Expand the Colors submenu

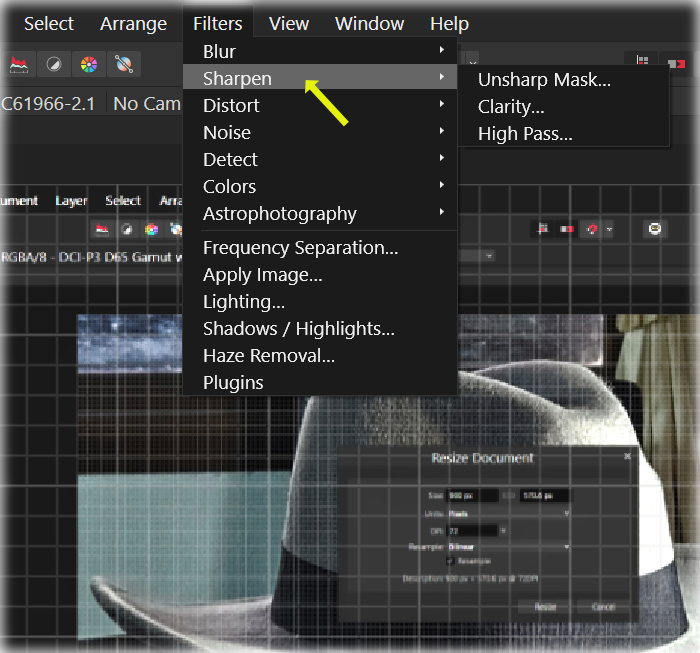tap(320, 186)
